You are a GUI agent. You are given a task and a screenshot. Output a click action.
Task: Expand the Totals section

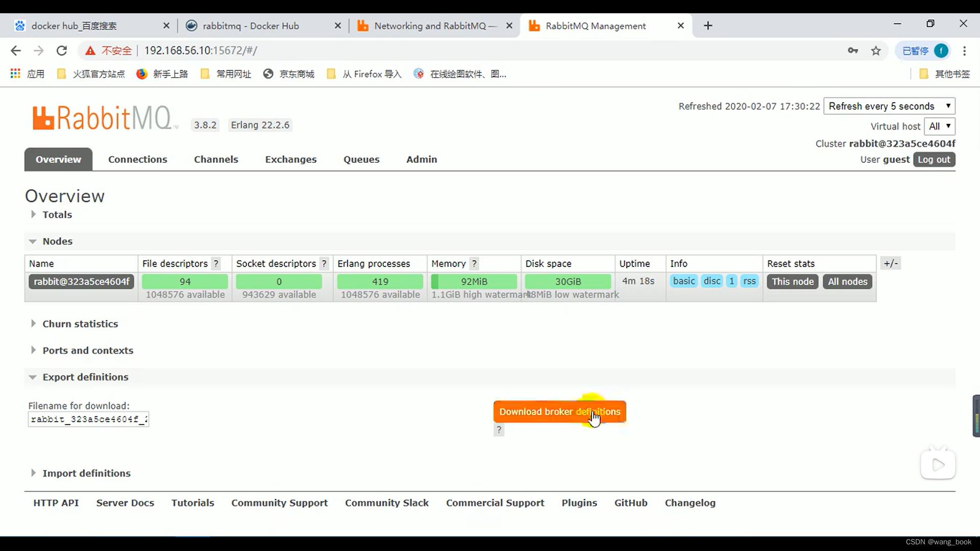click(33, 214)
